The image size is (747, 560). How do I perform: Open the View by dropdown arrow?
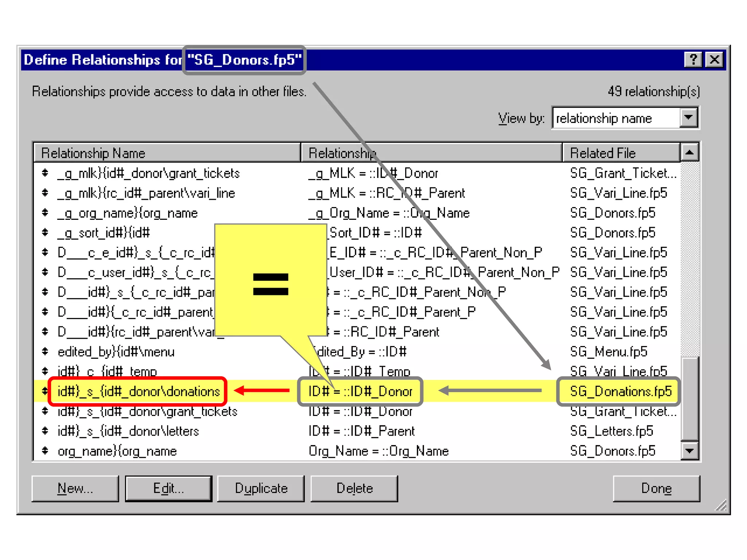point(689,118)
